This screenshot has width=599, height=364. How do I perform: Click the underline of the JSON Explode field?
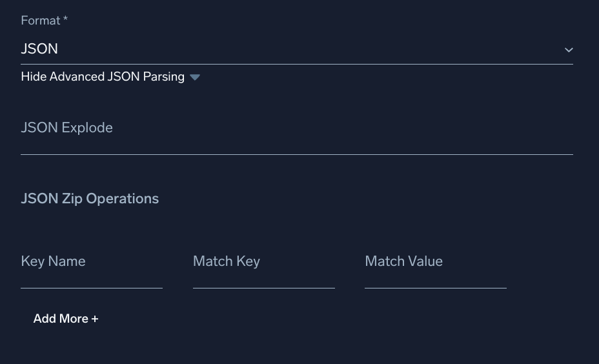click(296, 154)
